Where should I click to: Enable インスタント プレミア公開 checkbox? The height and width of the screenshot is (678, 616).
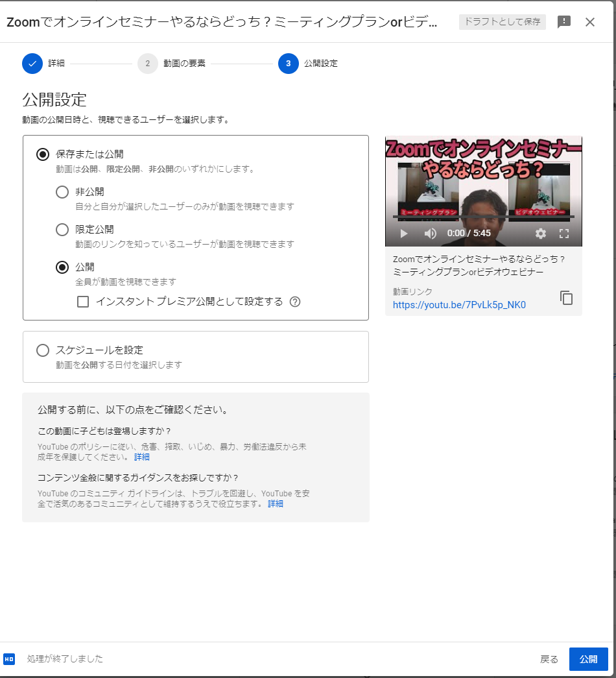[83, 302]
